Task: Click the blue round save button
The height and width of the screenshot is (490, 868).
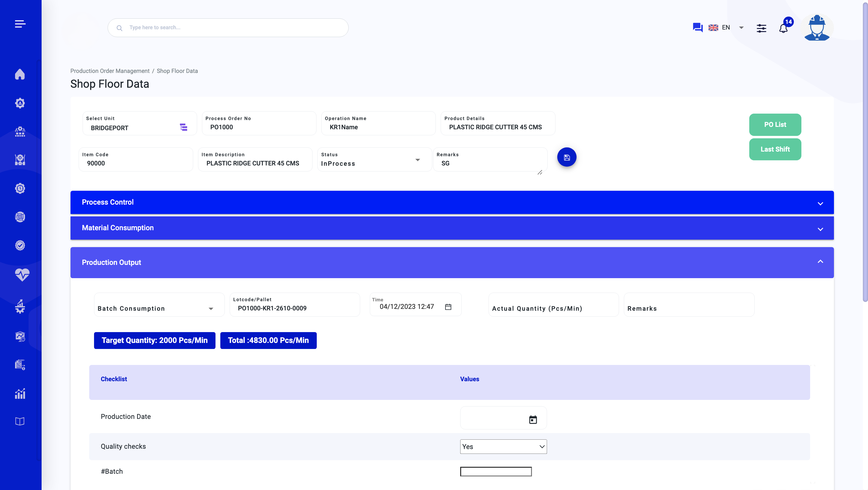Action: tap(566, 157)
